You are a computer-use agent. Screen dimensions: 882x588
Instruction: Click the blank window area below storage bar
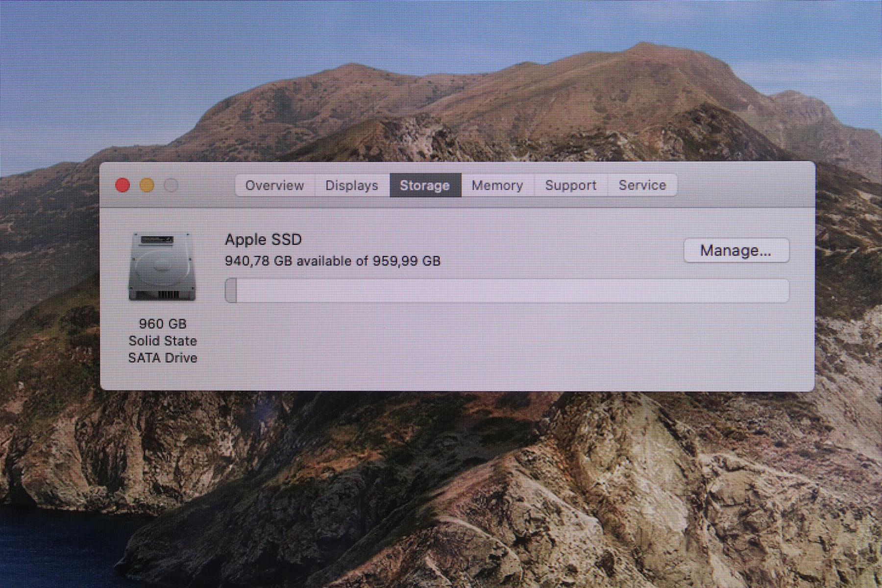click(490, 348)
